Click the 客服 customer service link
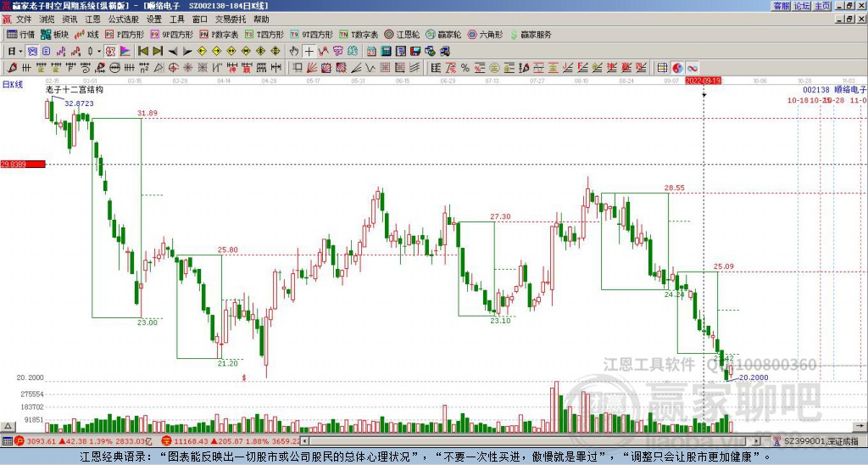Viewport: 868px width, 465px height. pos(781,6)
